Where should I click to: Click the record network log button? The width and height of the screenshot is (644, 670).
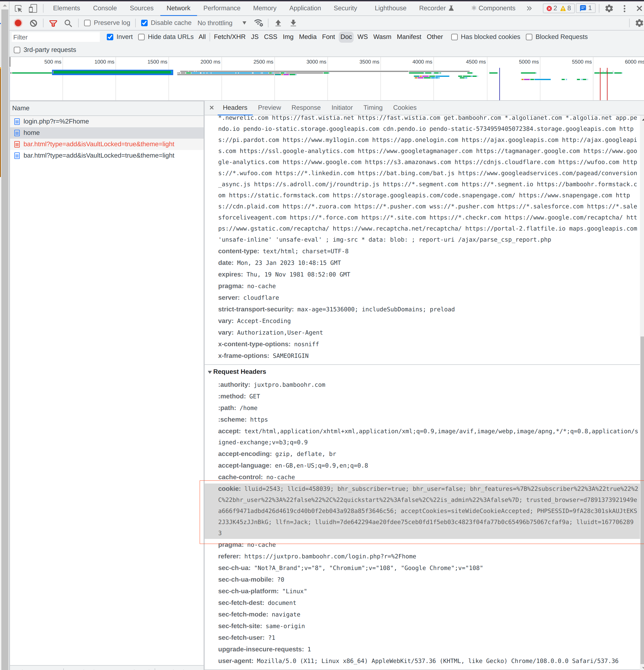point(18,23)
